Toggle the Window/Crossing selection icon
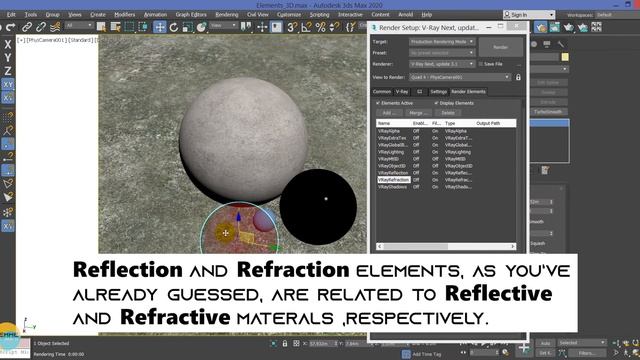The height and width of the screenshot is (360, 640). coord(143,27)
